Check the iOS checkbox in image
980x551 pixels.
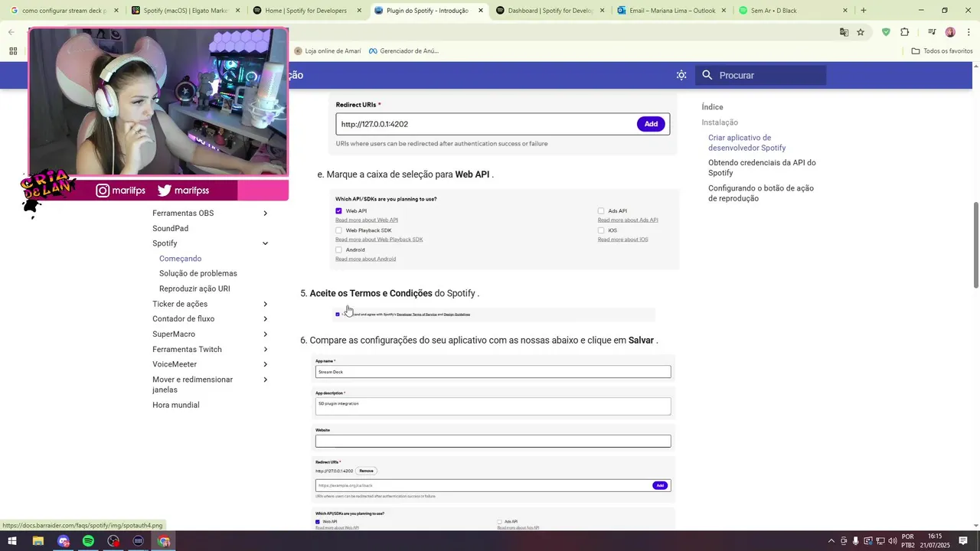tap(601, 230)
